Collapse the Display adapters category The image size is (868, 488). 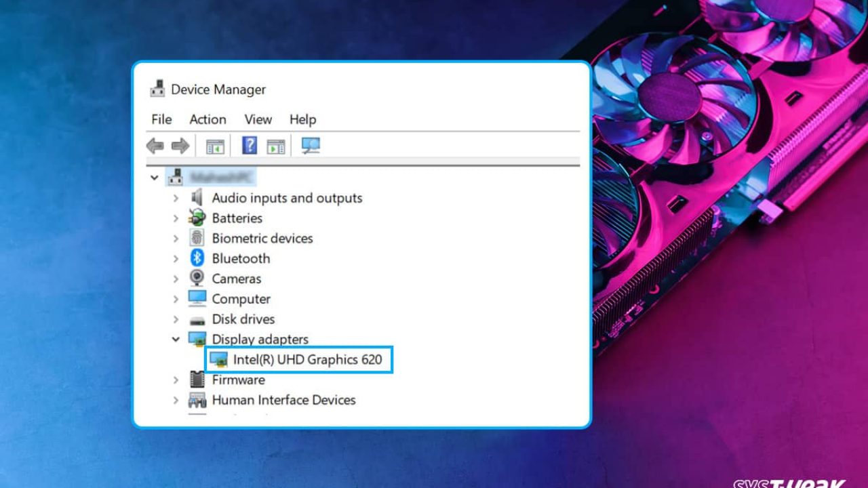point(176,339)
